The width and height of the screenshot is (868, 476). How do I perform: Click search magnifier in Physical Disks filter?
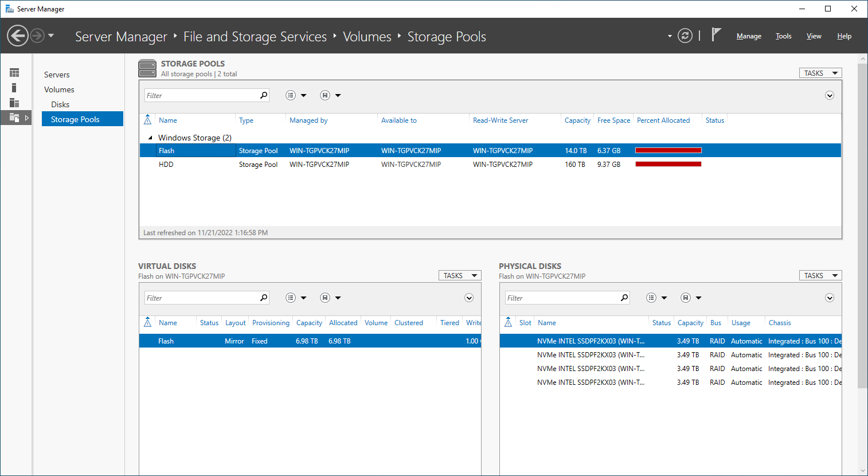[x=624, y=298]
